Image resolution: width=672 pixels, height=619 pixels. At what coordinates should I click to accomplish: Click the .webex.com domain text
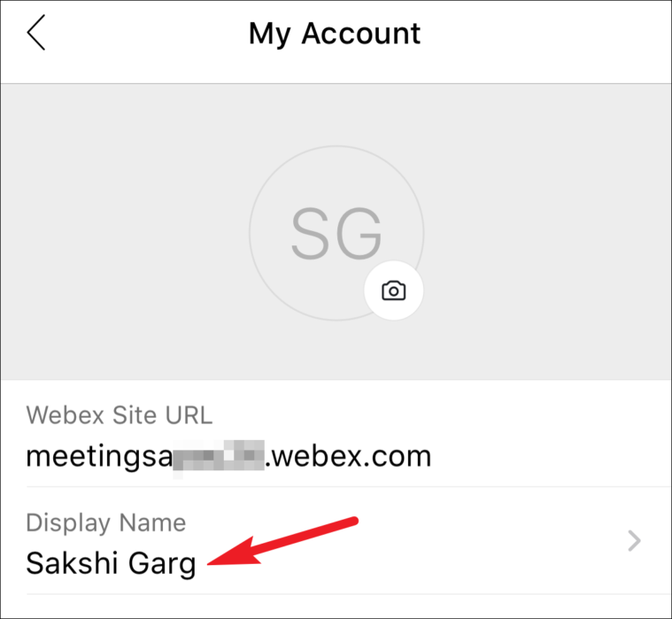[x=348, y=456]
